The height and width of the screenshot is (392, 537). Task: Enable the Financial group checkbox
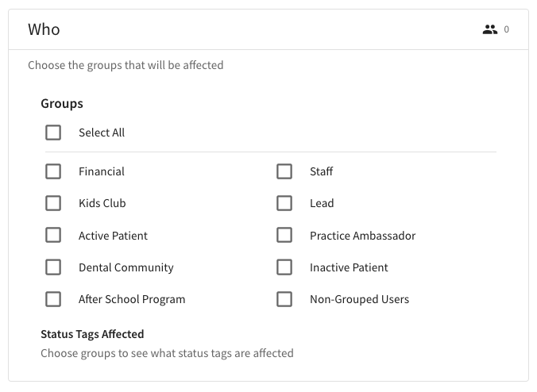(53, 171)
